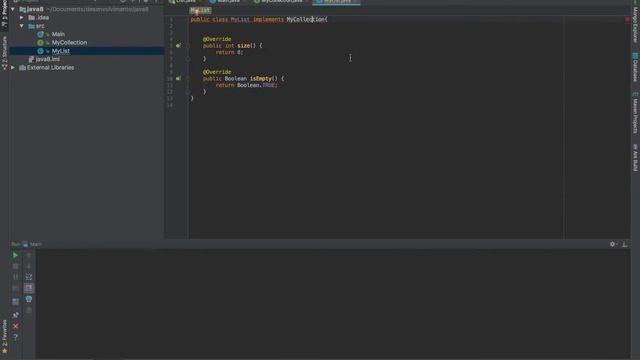Click override gutter icon beside size() method
Image resolution: width=640 pixels, height=360 pixels.
[x=178, y=46]
